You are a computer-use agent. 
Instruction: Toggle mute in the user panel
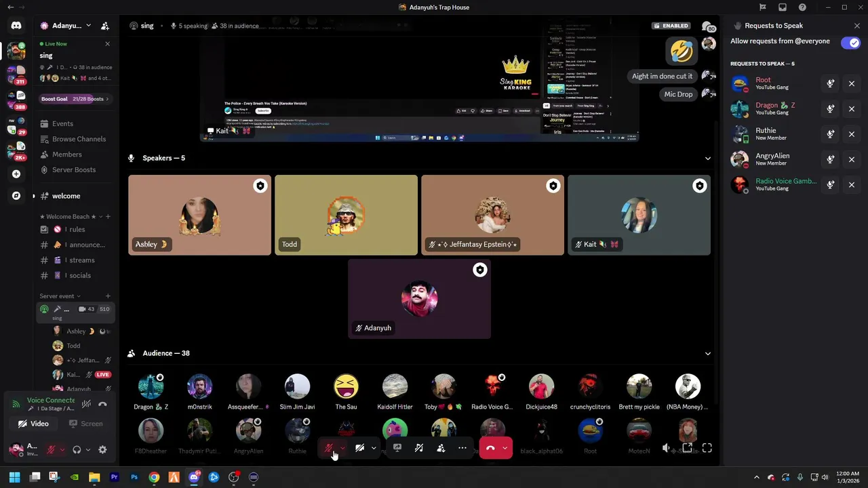click(51, 449)
